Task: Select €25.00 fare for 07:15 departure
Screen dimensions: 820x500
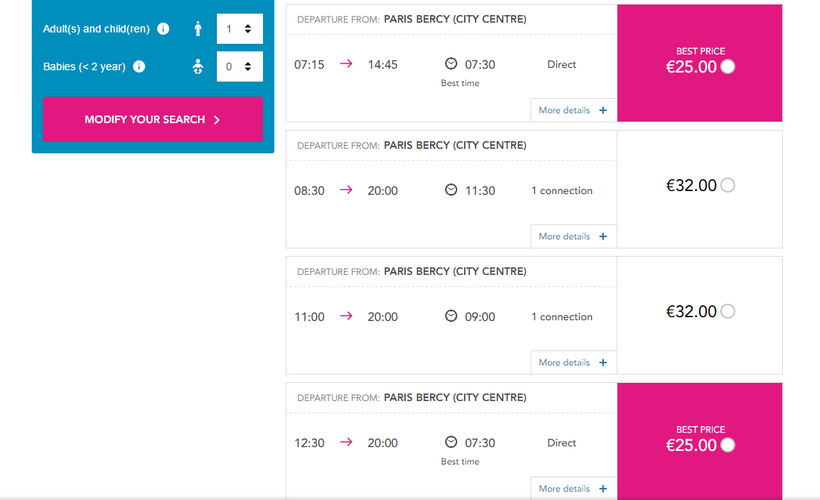Action: 727,67
